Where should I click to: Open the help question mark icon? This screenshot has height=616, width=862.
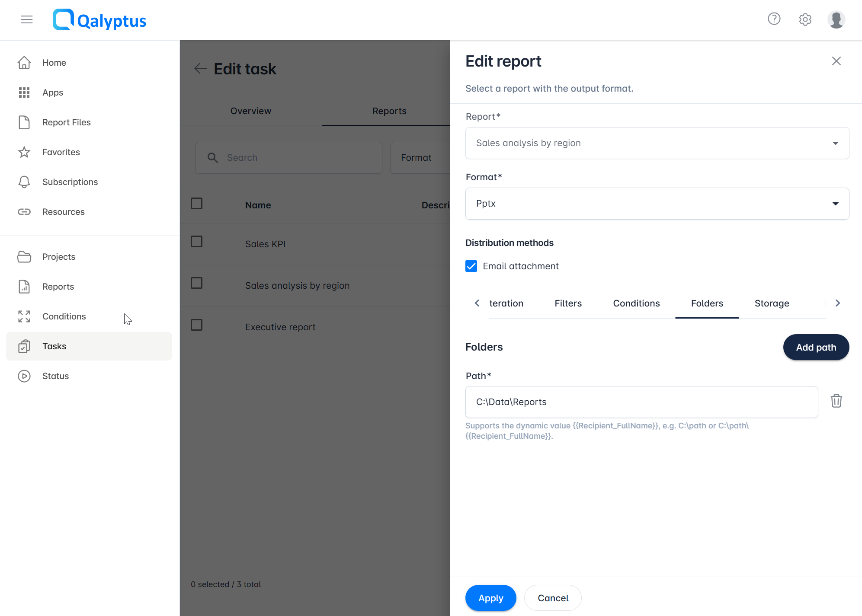774,19
